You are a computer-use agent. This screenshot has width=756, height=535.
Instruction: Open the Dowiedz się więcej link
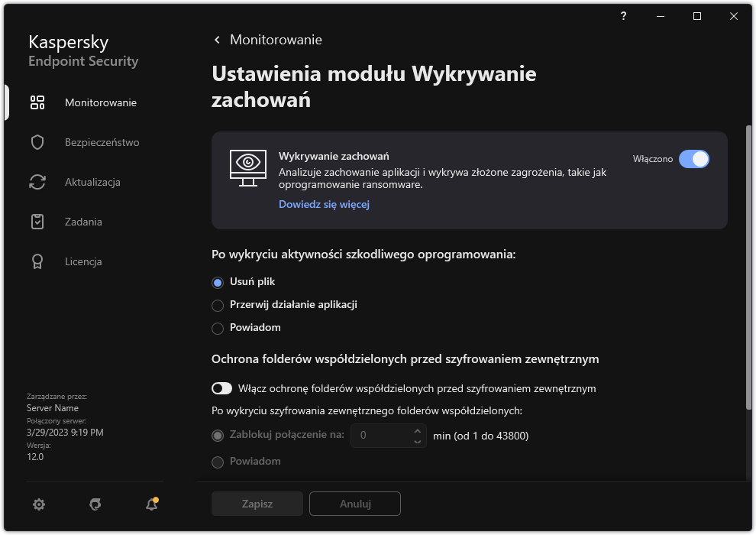tap(324, 204)
